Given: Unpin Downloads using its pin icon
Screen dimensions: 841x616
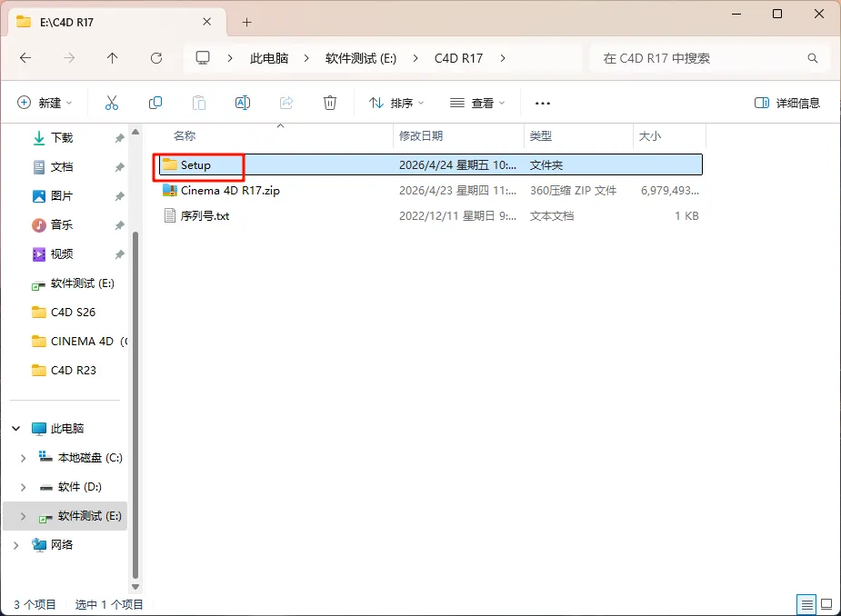Looking at the screenshot, I should click(119, 138).
